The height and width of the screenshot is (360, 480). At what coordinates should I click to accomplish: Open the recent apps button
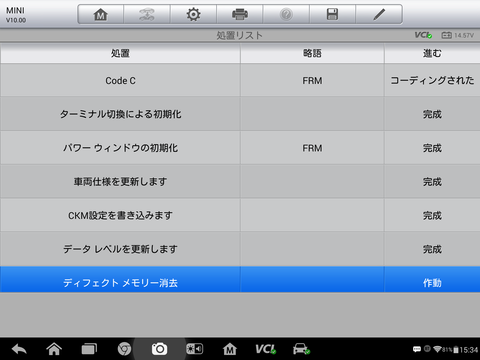tap(89, 349)
